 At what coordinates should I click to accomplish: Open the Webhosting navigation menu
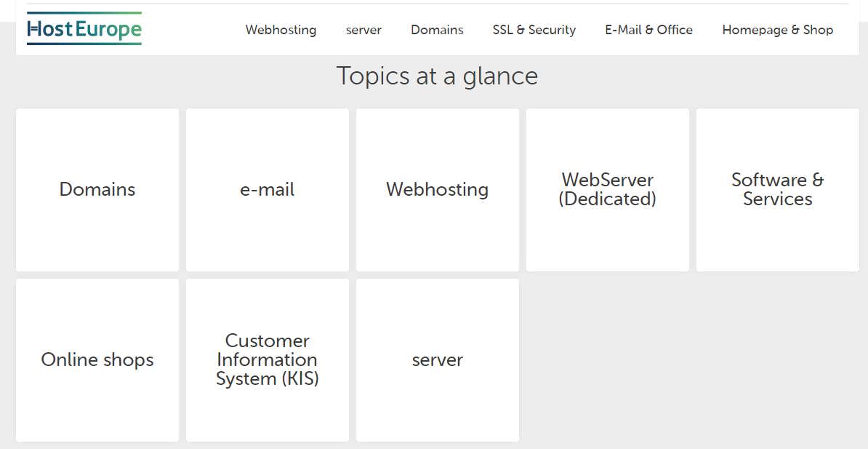(281, 30)
